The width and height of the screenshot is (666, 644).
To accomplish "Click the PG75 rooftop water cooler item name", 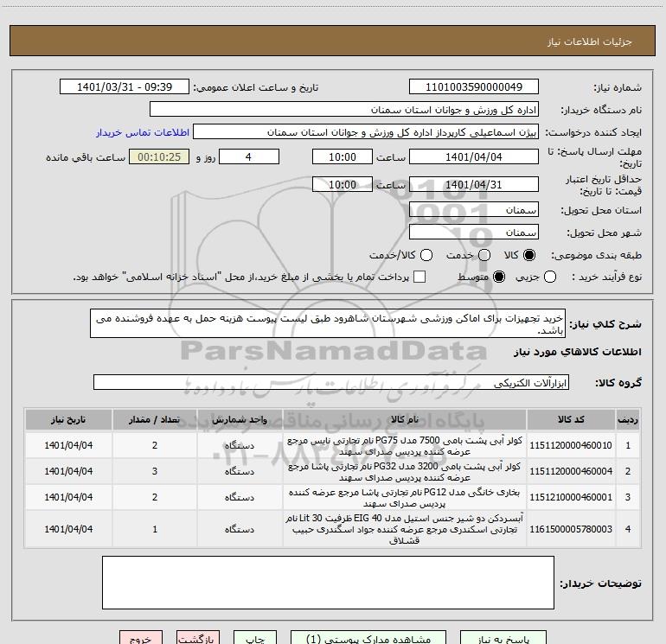I will point(405,446).
